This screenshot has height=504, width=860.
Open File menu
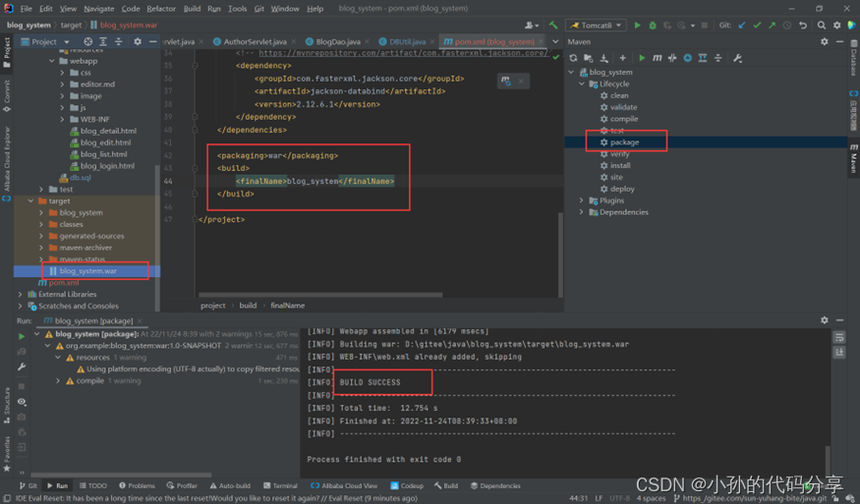pos(26,9)
